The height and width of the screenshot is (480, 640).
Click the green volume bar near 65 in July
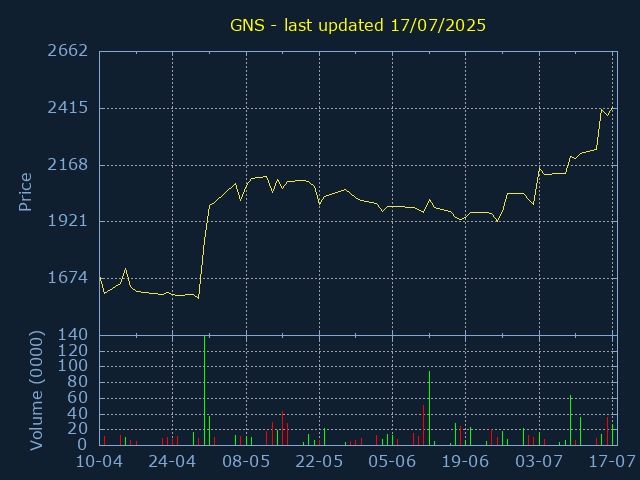pos(570,420)
